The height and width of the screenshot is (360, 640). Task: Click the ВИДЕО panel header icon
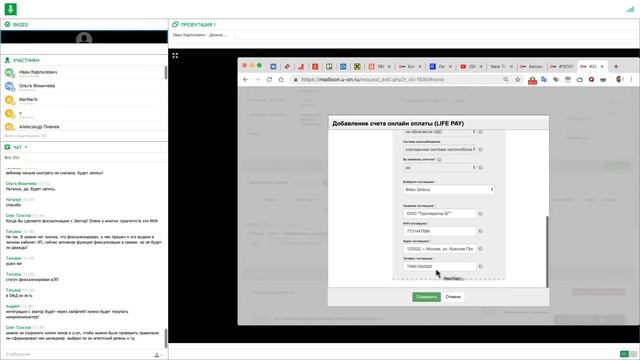[x=7, y=24]
